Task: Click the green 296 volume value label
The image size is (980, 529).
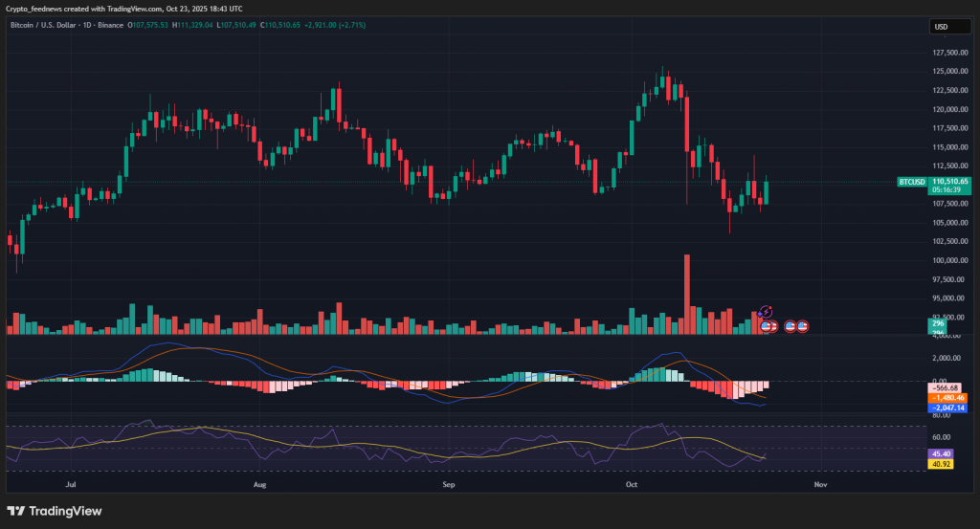Action: coord(938,325)
